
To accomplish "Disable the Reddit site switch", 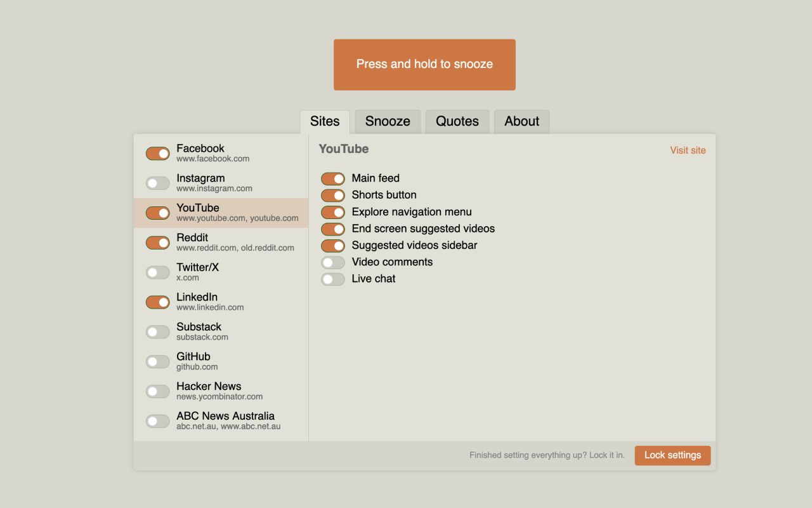I will pyautogui.click(x=158, y=243).
